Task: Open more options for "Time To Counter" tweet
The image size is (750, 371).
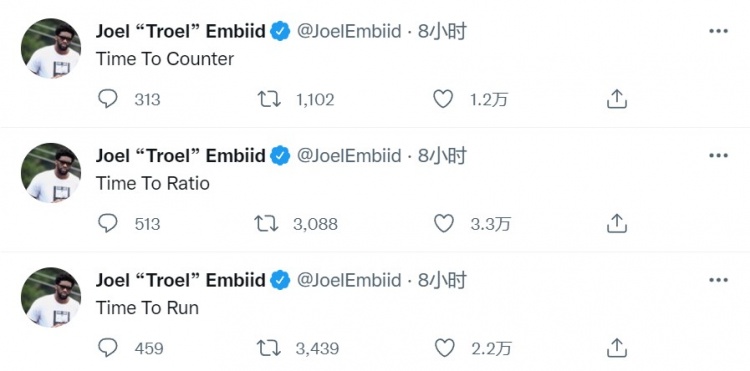Action: [x=718, y=32]
